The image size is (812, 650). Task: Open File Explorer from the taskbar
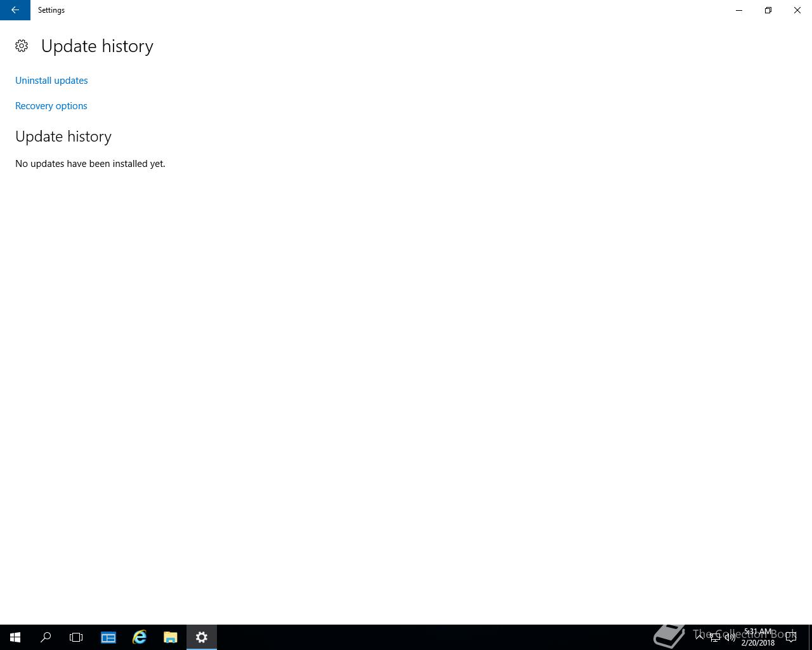pos(171,637)
